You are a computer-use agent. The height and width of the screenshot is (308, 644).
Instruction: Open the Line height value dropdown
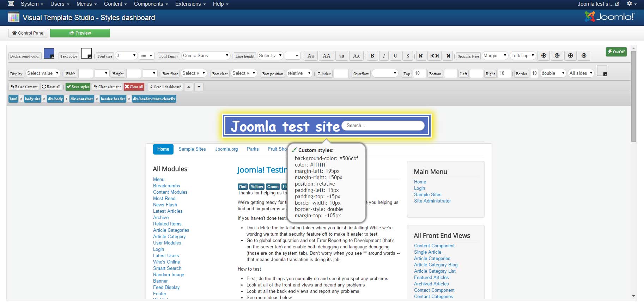tap(271, 56)
